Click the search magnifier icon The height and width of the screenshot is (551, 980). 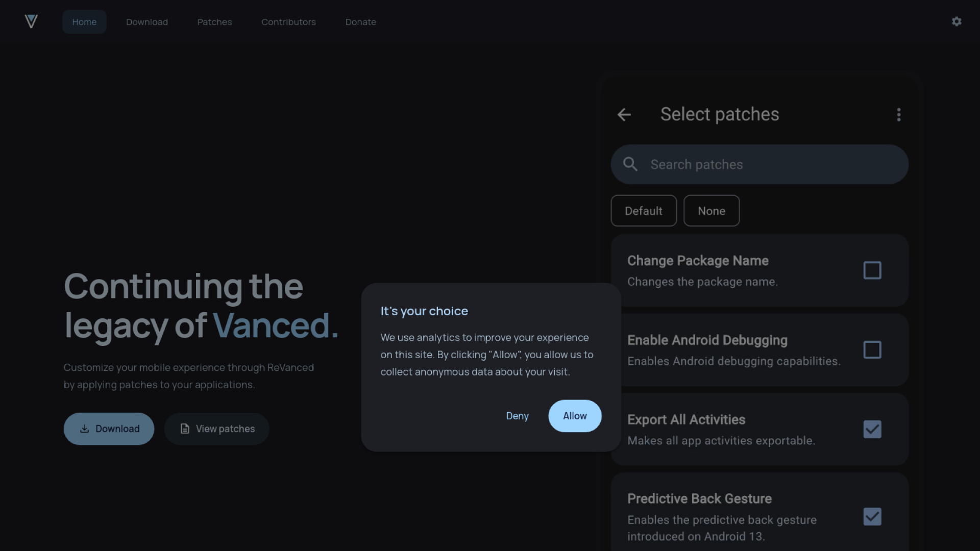[x=630, y=164]
